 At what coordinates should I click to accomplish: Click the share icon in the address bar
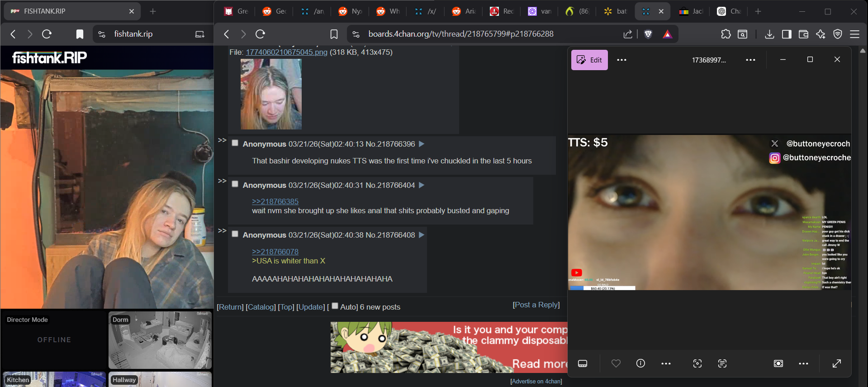628,34
